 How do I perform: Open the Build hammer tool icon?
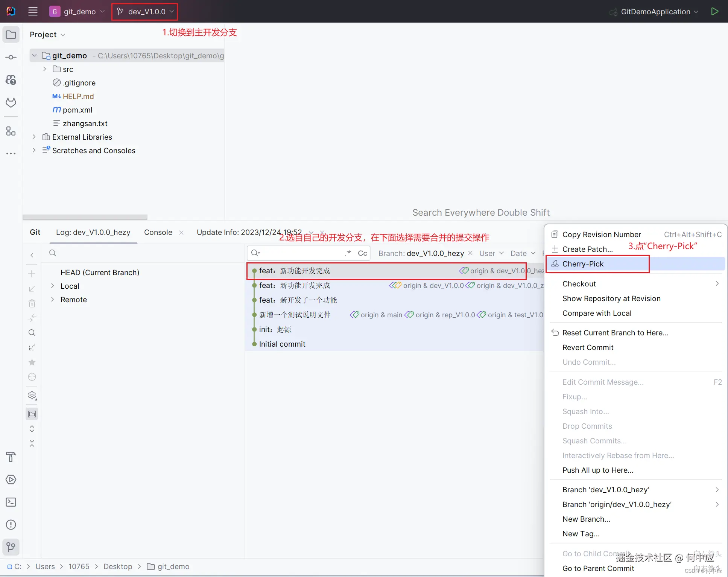tap(11, 457)
